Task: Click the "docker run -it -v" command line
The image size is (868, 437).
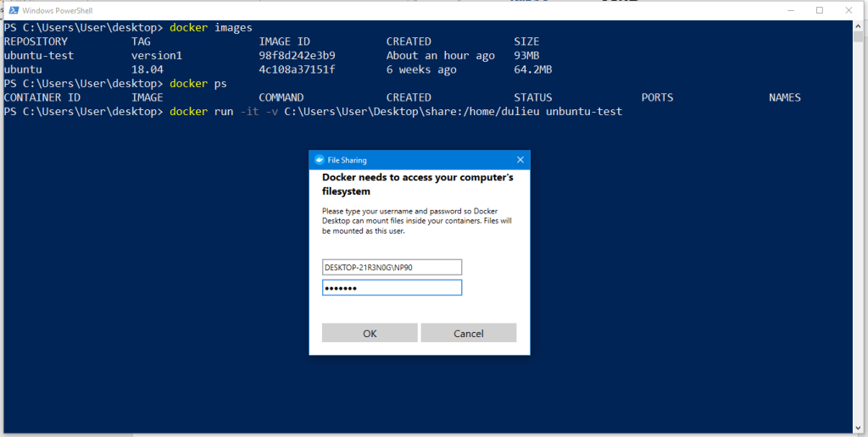Action: (x=395, y=112)
